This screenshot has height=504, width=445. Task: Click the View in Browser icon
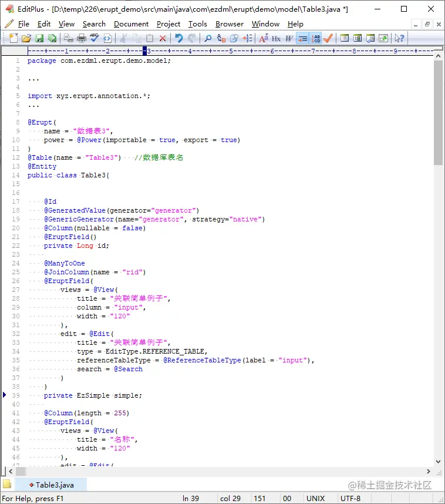107,38
